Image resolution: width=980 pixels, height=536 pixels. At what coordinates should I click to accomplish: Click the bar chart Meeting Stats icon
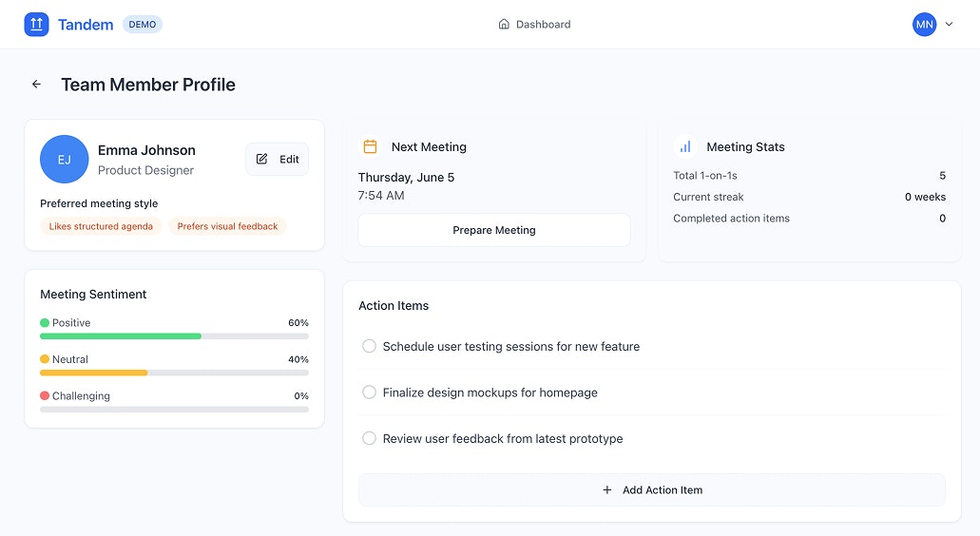[685, 147]
